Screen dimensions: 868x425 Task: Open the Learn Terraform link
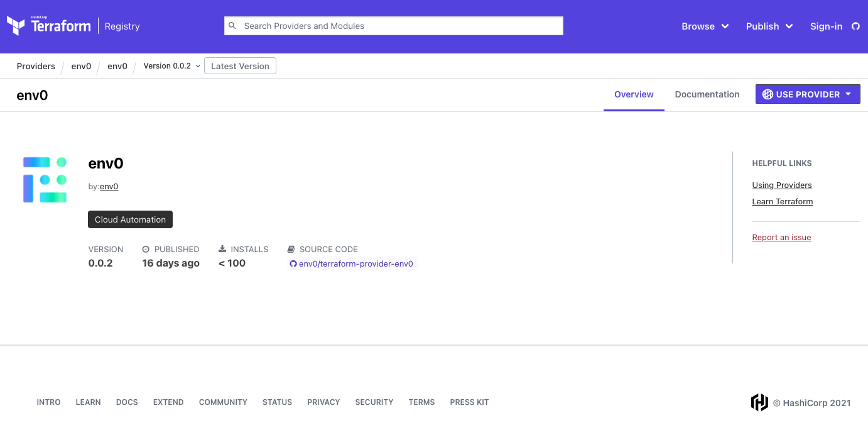click(783, 202)
